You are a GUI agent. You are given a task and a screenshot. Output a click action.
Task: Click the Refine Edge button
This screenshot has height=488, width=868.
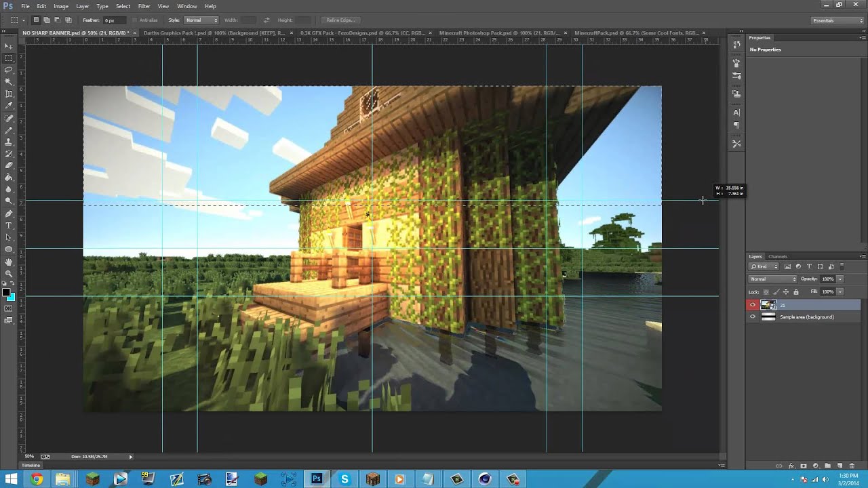[x=341, y=20]
